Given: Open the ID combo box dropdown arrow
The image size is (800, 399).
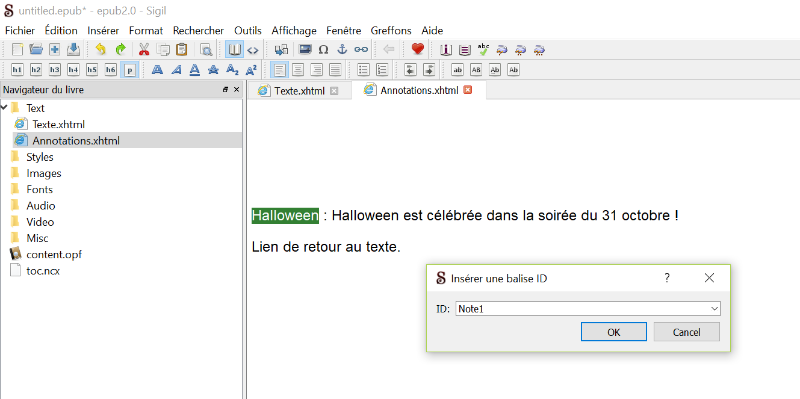Looking at the screenshot, I should coord(714,309).
